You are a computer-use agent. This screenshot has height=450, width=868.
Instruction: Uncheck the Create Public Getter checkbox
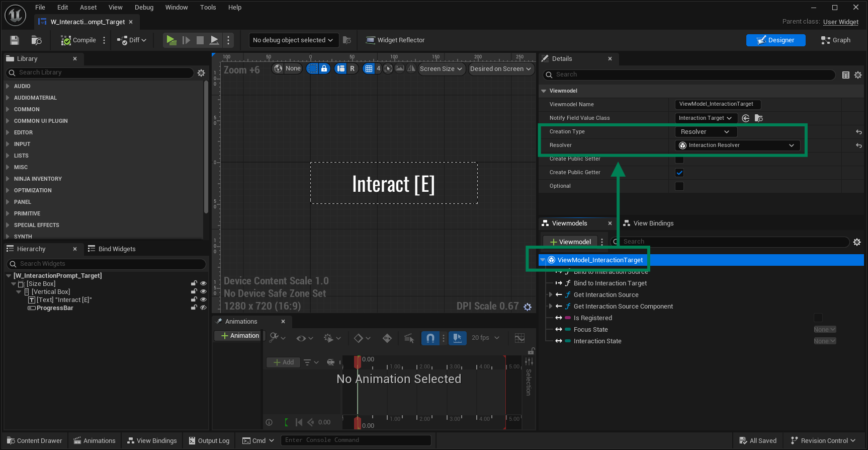tap(679, 173)
